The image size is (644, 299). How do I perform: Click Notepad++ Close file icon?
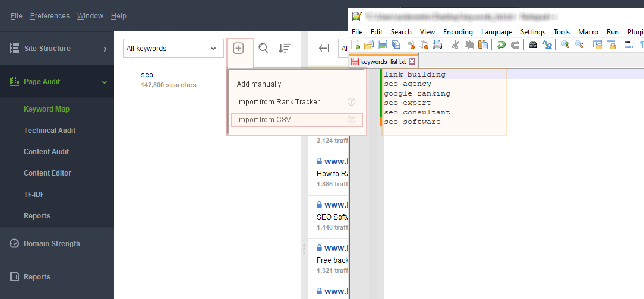click(410, 44)
